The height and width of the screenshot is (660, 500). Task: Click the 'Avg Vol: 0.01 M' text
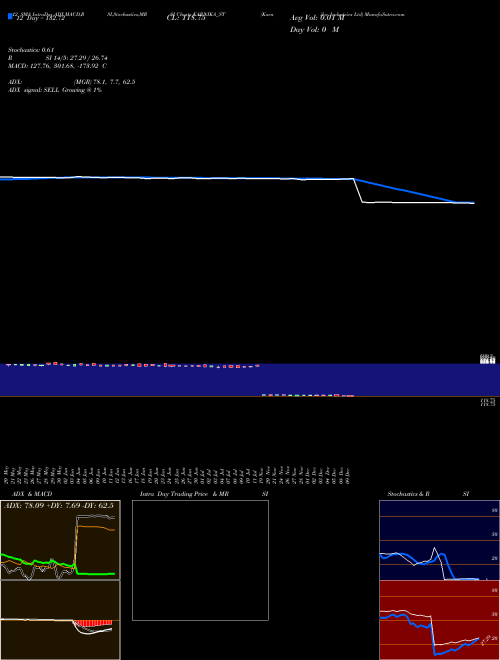tap(317, 18)
